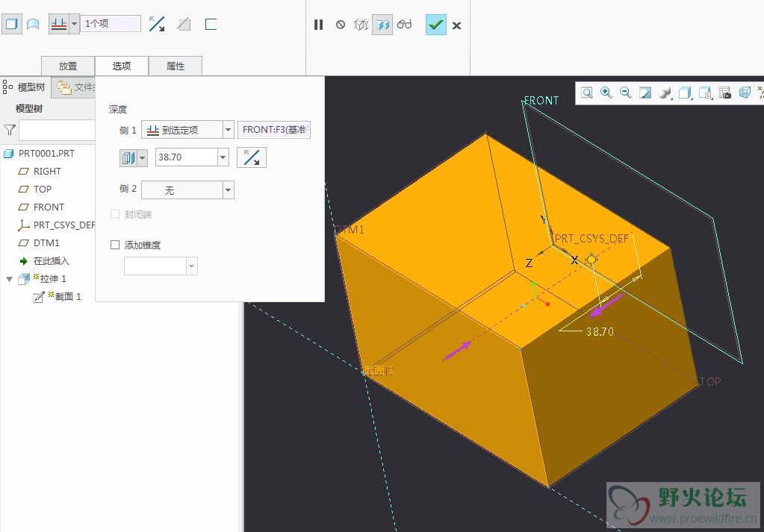Flip extrude direction in the top toolbar

(x=156, y=24)
